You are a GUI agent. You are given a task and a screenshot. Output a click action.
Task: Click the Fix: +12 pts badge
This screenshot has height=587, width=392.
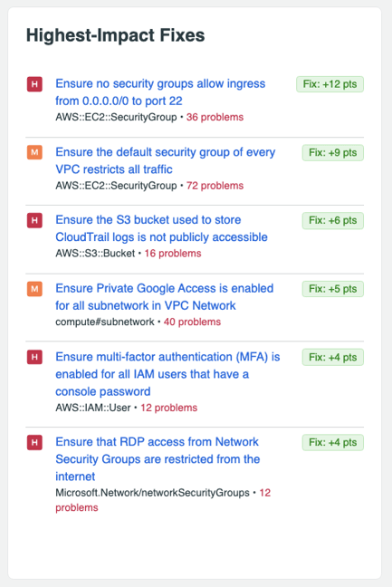[x=330, y=84]
